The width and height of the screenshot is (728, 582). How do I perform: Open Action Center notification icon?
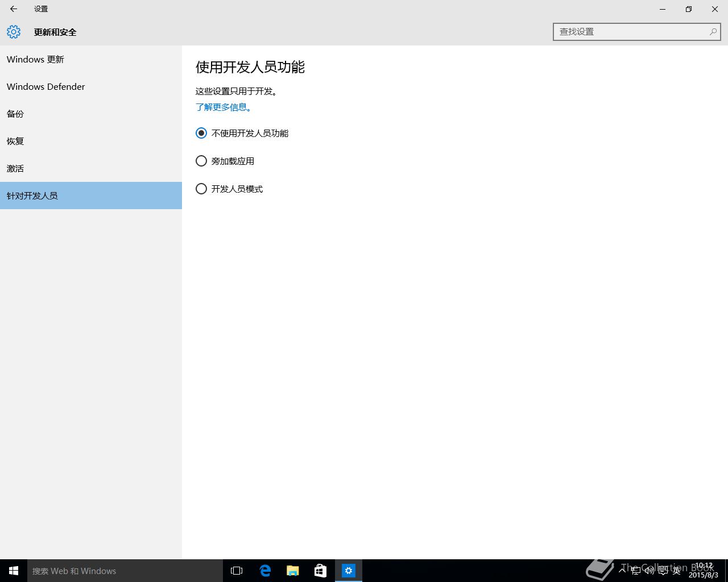(663, 571)
